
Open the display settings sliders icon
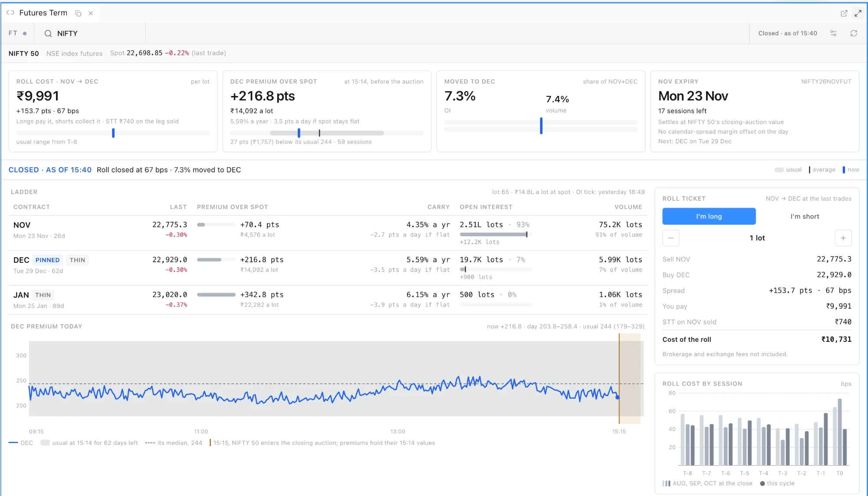(x=833, y=33)
